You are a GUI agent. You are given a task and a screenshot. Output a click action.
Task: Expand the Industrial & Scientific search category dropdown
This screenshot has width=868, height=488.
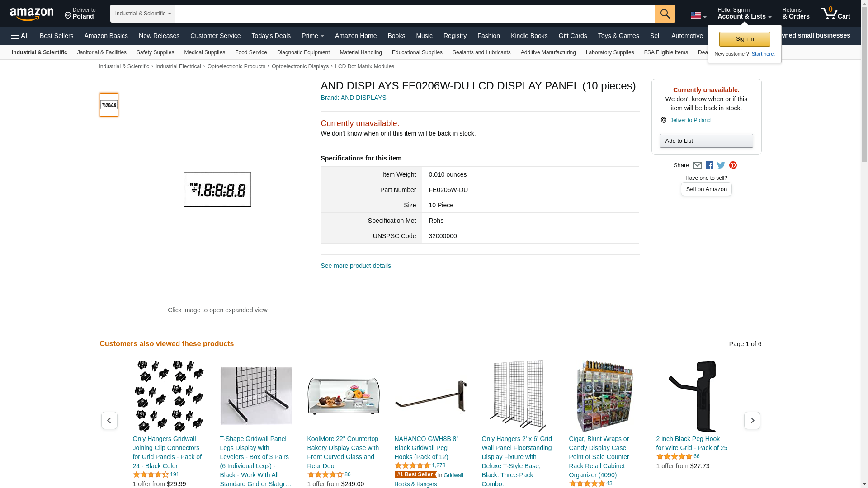[x=143, y=14]
